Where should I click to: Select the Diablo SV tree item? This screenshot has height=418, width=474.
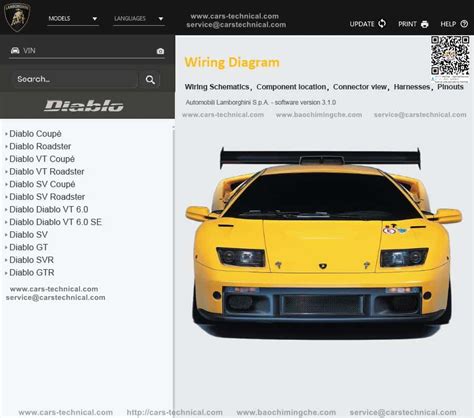click(x=28, y=235)
